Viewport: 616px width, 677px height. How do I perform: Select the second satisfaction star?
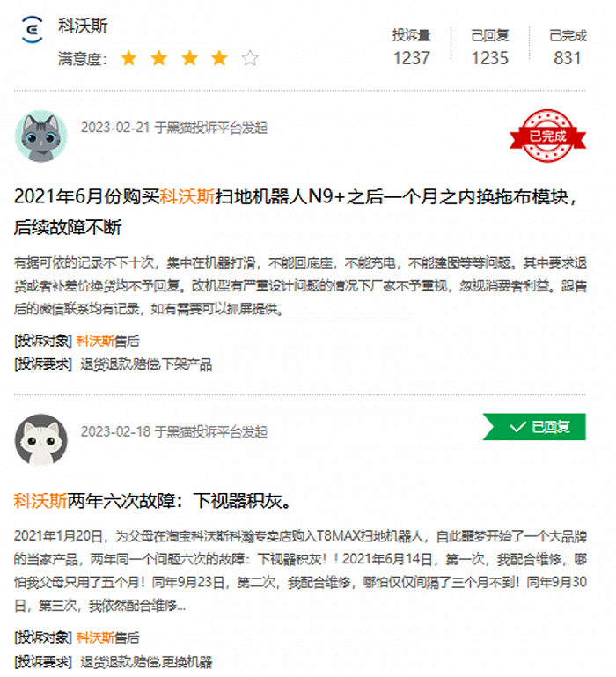click(x=159, y=58)
